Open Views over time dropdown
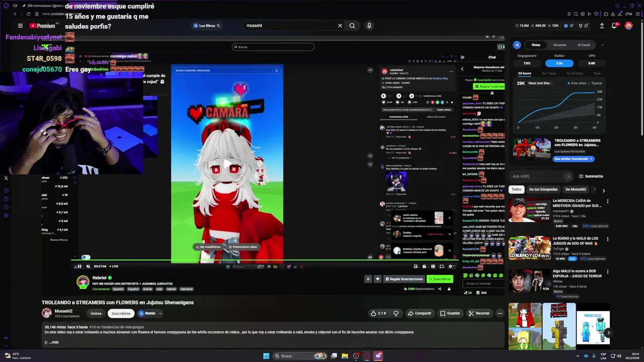Image resolution: width=644 pixels, height=362 pixels. click(541, 83)
